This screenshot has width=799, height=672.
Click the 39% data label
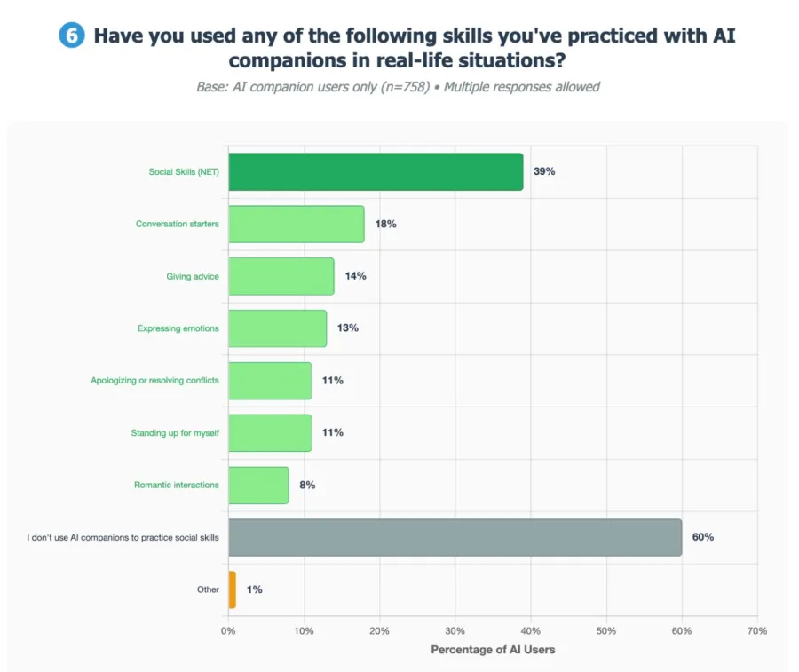pyautogui.click(x=544, y=171)
